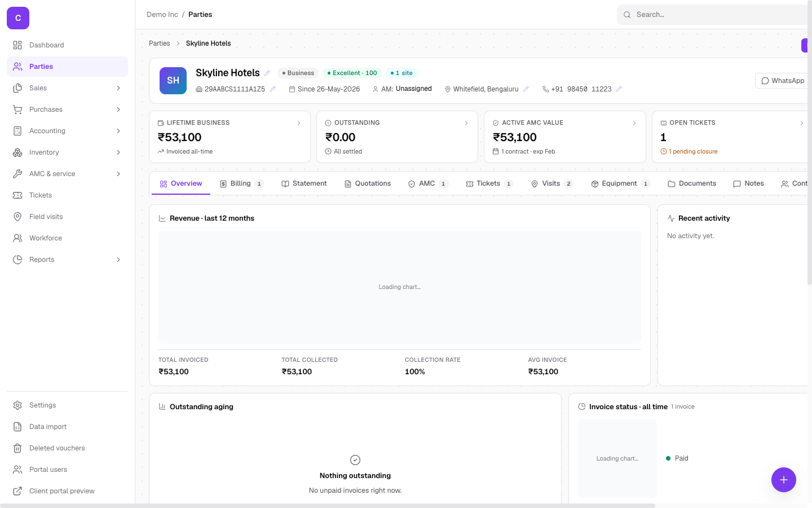
Task: Click the Workforce people icon
Action: 17,238
